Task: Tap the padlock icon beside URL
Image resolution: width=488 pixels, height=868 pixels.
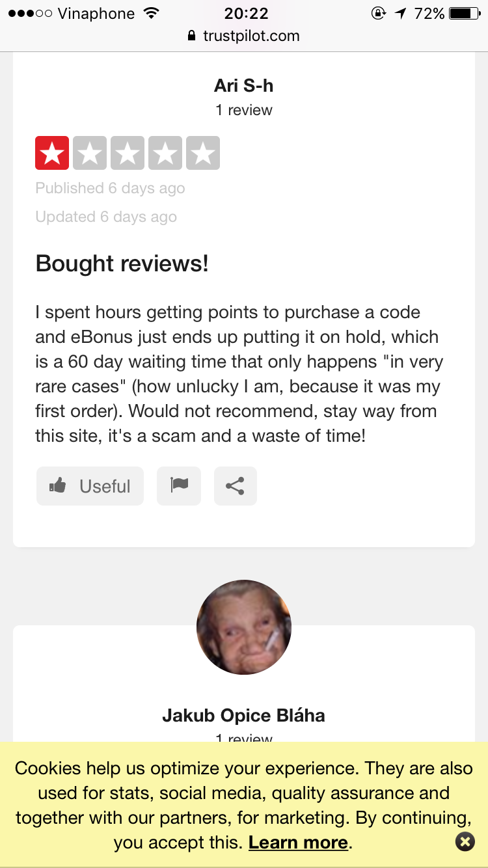Action: pos(191,36)
